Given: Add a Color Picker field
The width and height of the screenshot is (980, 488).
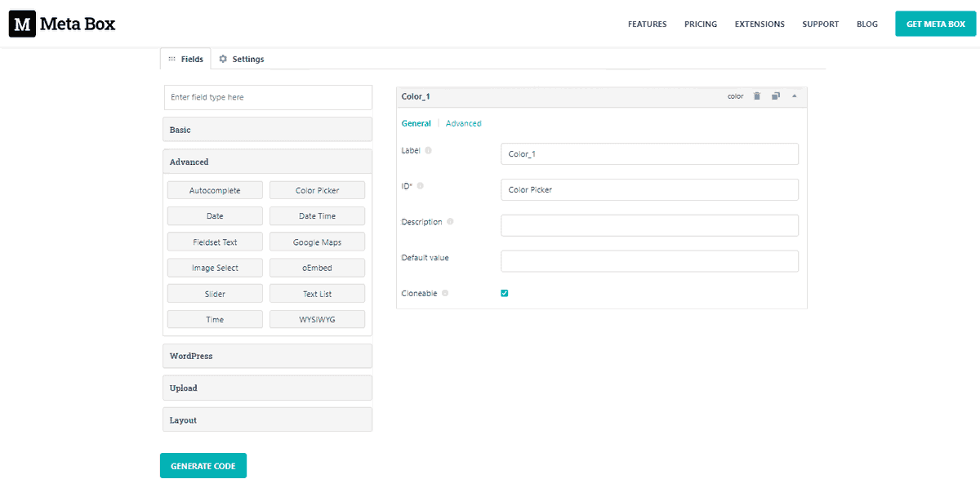Looking at the screenshot, I should click(x=317, y=190).
